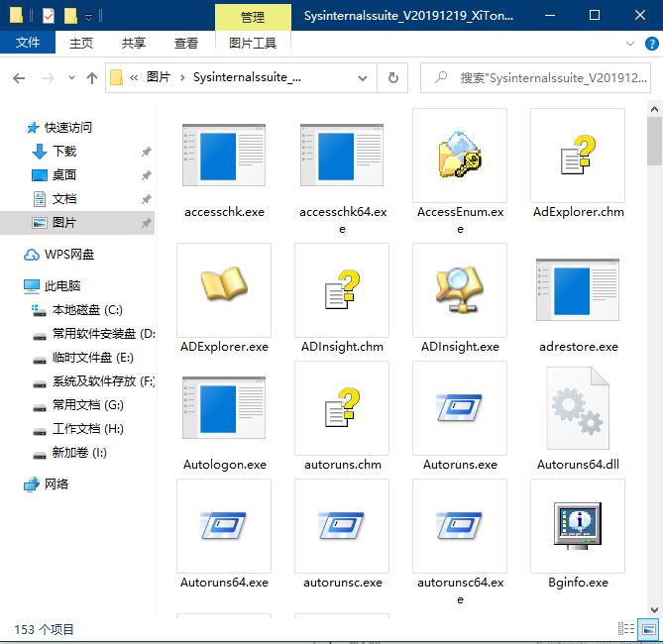Click the quick access properties checkmark icon

pos(49,16)
